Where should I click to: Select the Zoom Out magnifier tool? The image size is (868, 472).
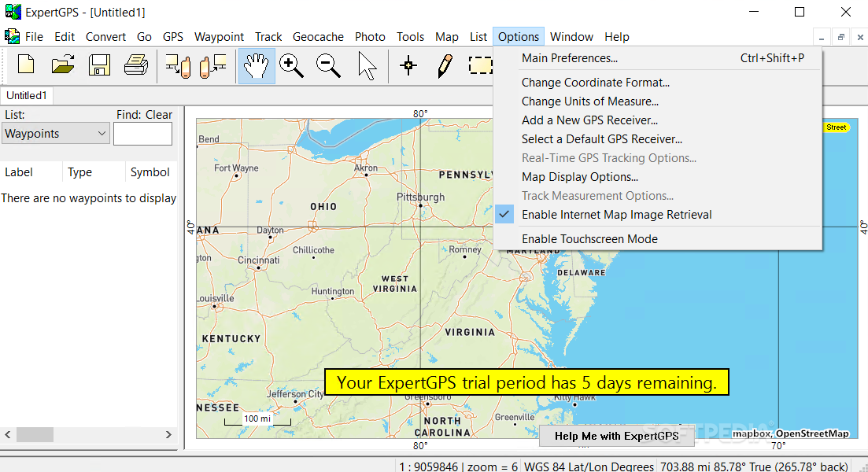[328, 66]
